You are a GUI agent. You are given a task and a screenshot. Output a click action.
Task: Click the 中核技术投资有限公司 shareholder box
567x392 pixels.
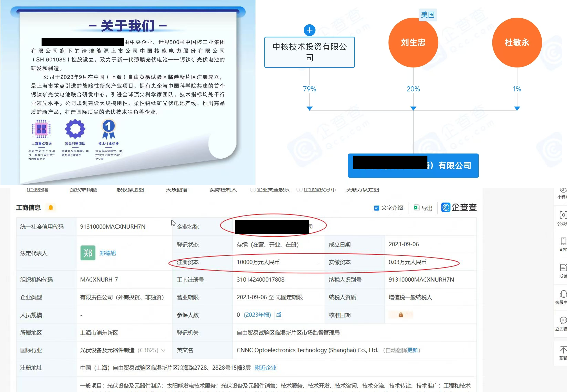309,52
